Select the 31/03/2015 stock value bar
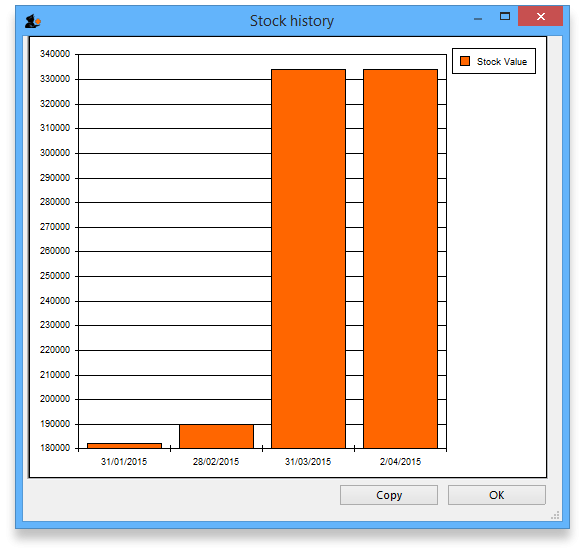Viewport: 585px width, 554px height. coord(309,259)
